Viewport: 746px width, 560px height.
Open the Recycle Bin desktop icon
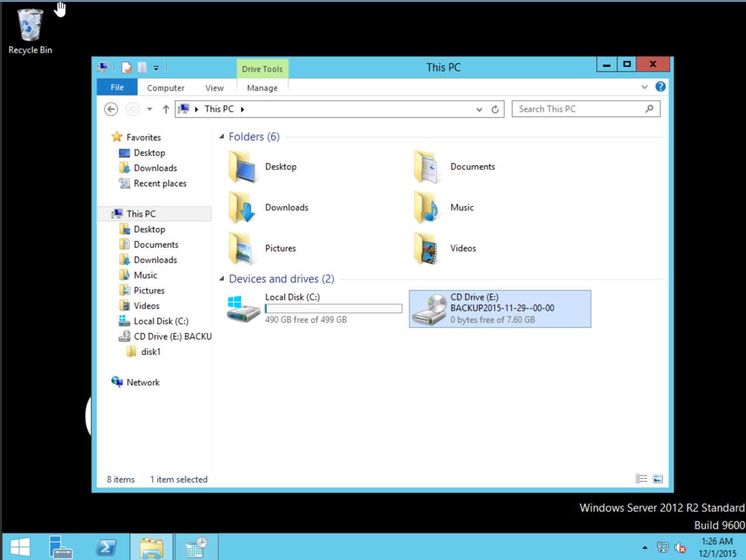(x=30, y=31)
